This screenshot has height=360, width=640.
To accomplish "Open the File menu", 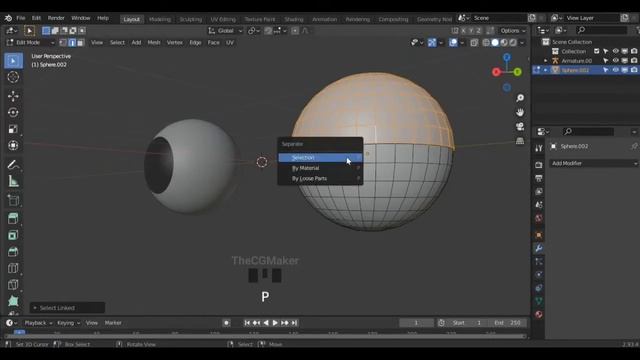I will point(20,18).
